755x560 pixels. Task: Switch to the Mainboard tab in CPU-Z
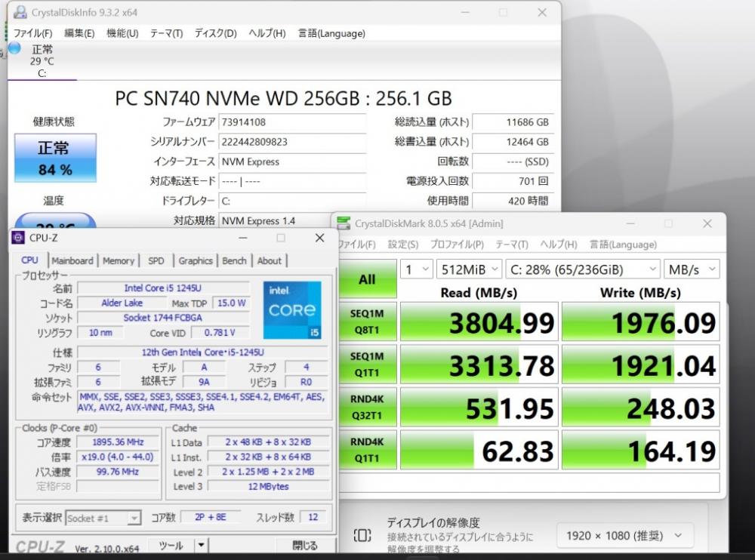[x=72, y=260]
